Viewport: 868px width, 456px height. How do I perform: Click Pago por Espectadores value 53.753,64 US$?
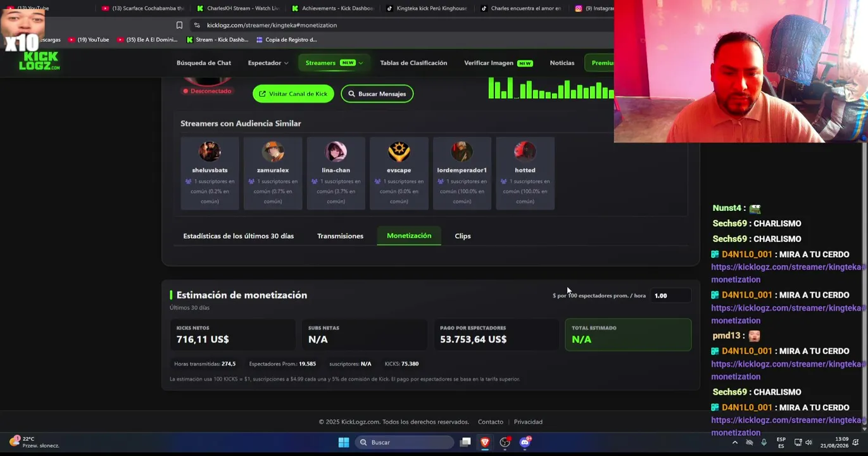(473, 339)
